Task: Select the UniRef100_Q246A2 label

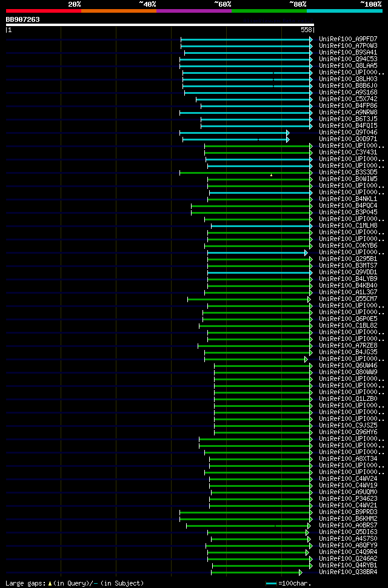Action: 348,559
